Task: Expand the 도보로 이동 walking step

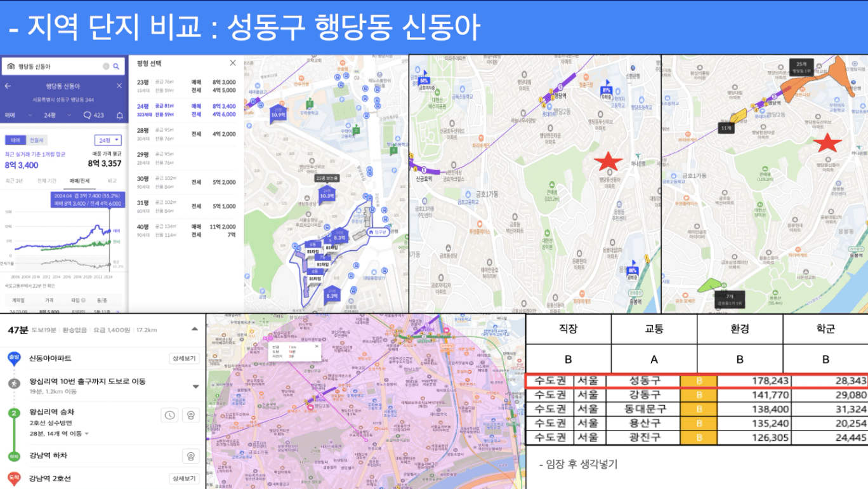Action: [x=195, y=386]
